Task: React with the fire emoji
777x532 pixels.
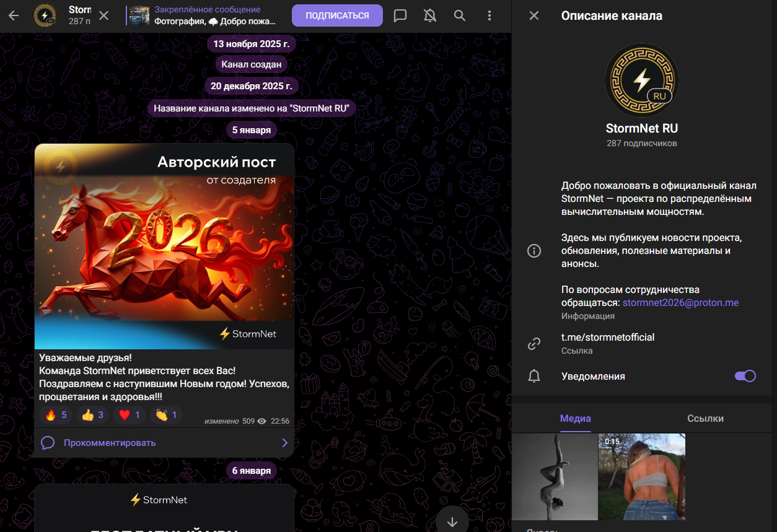Action: pos(56,415)
